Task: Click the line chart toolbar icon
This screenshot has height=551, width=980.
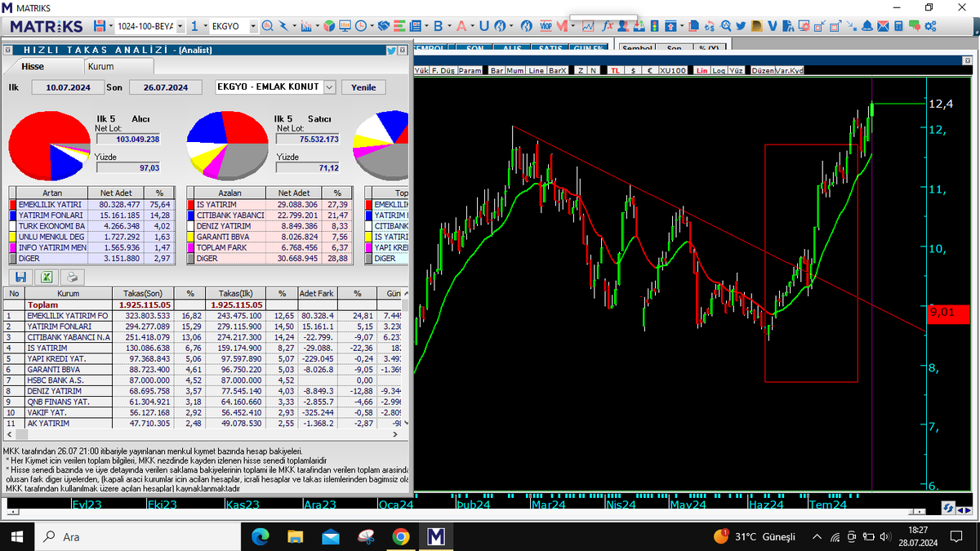Action: point(587,26)
